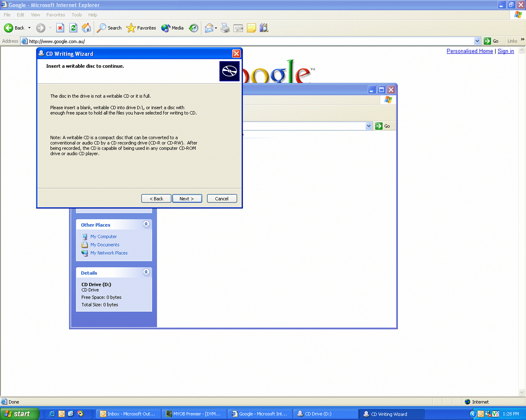The image size is (526, 420).
Task: Click Next > in CD Writing Wizard
Action: pyautogui.click(x=187, y=199)
